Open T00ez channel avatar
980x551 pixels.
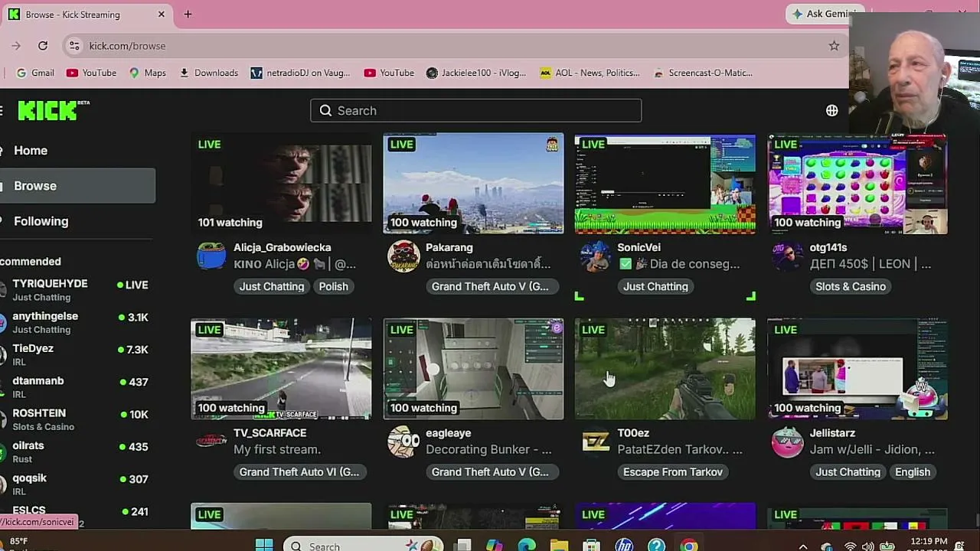coord(595,442)
